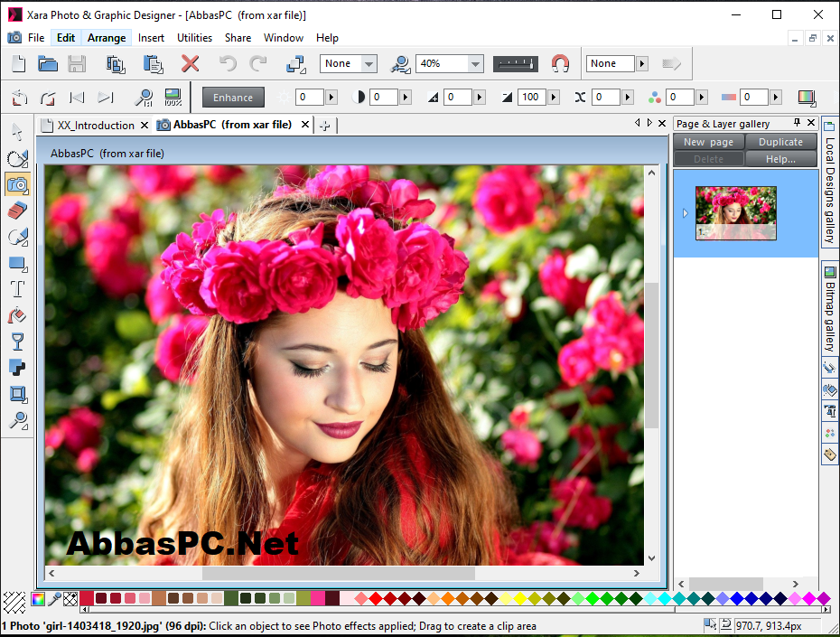
Task: Open contrast value slider arrow
Action: pyautogui.click(x=406, y=97)
